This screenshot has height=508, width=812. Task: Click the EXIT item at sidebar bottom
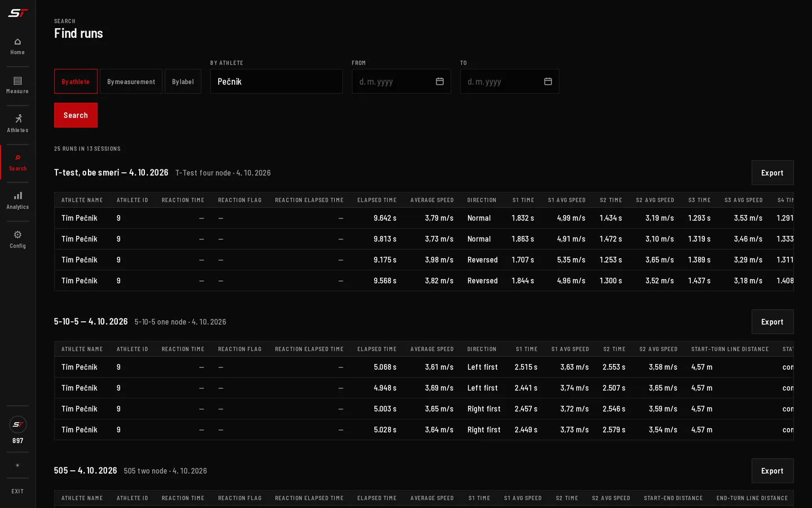pos(17,491)
